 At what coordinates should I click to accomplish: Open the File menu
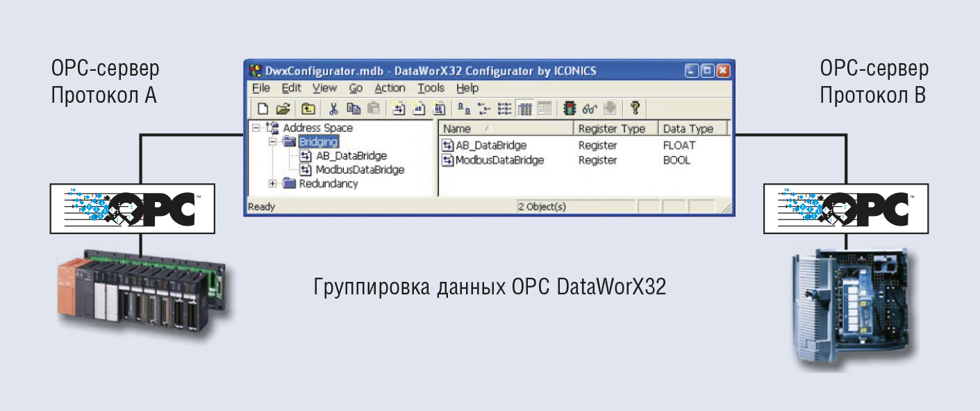(260, 88)
